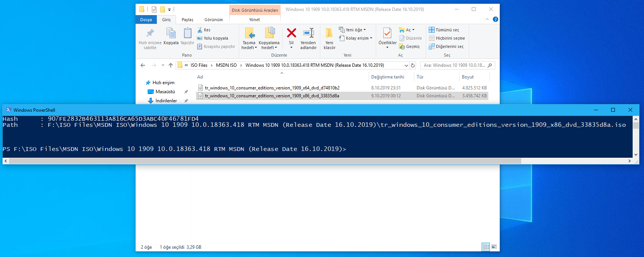Sort by the Ad column header
Image resolution: width=644 pixels, height=257 pixels.
click(282, 77)
